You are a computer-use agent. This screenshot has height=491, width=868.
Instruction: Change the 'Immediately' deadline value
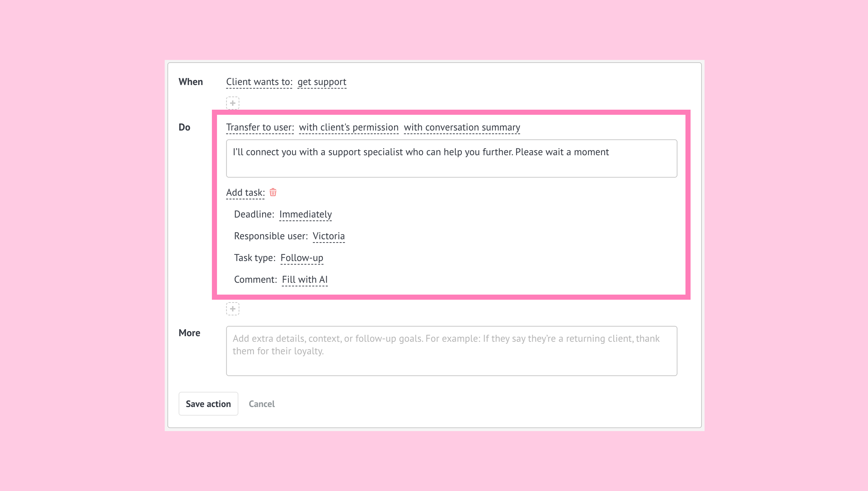tap(305, 215)
